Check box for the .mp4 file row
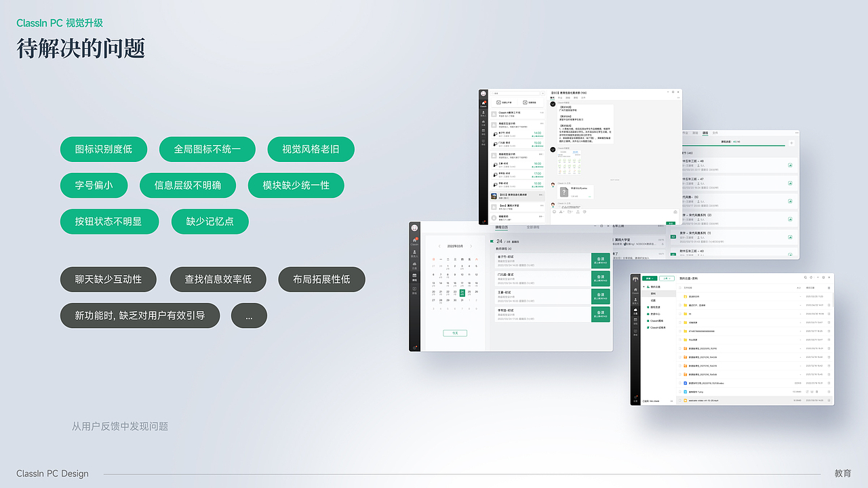The height and width of the screenshot is (488, 868). 680,401
